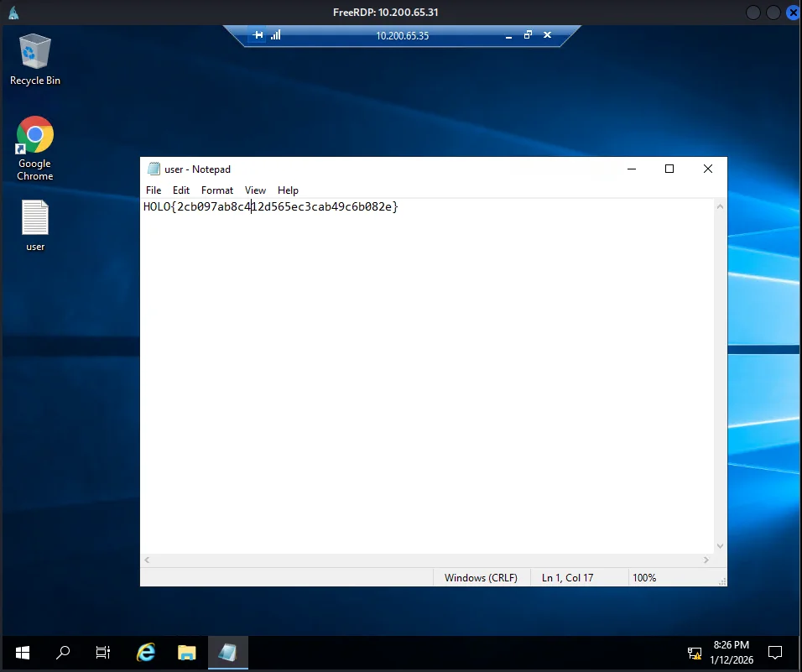This screenshot has width=802, height=672.
Task: Open the Edit menu in Notepad
Action: point(181,190)
